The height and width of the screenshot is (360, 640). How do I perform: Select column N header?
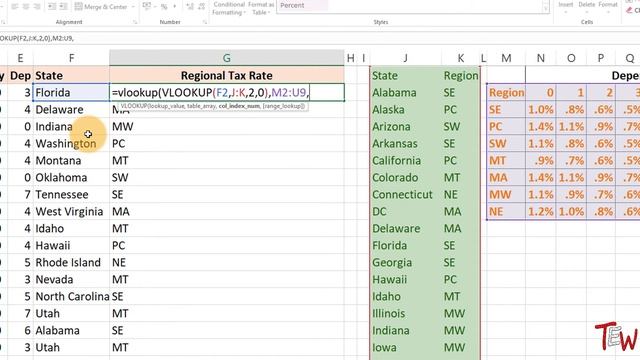tap(540, 58)
